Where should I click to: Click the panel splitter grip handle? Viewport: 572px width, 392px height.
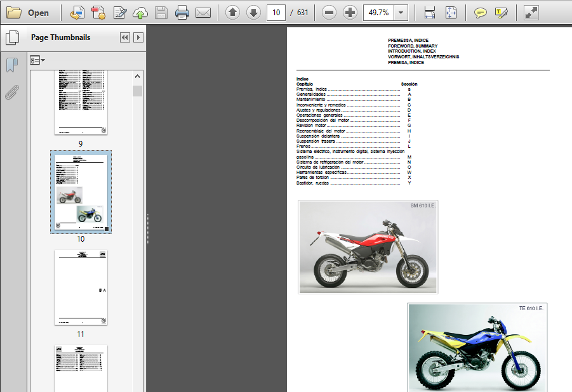pos(148,229)
